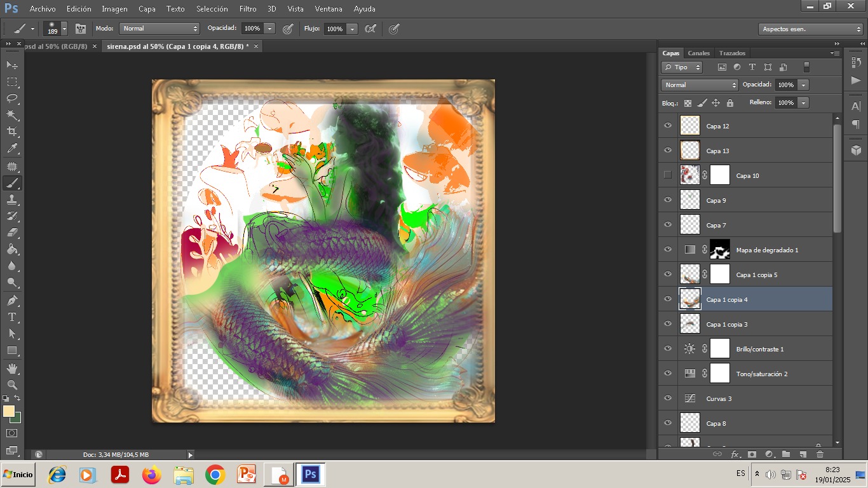The height and width of the screenshot is (488, 868).
Task: Select the Magic Wand tool
Action: 12,115
